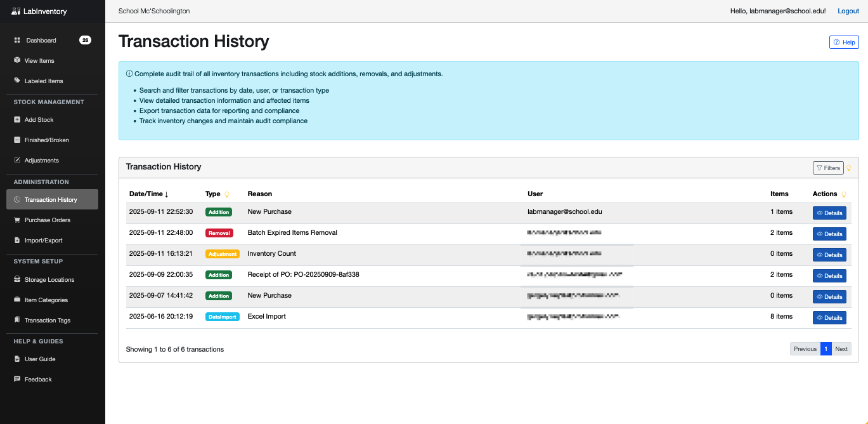
Task: Open Purchase Orders cart icon
Action: coord(17,220)
